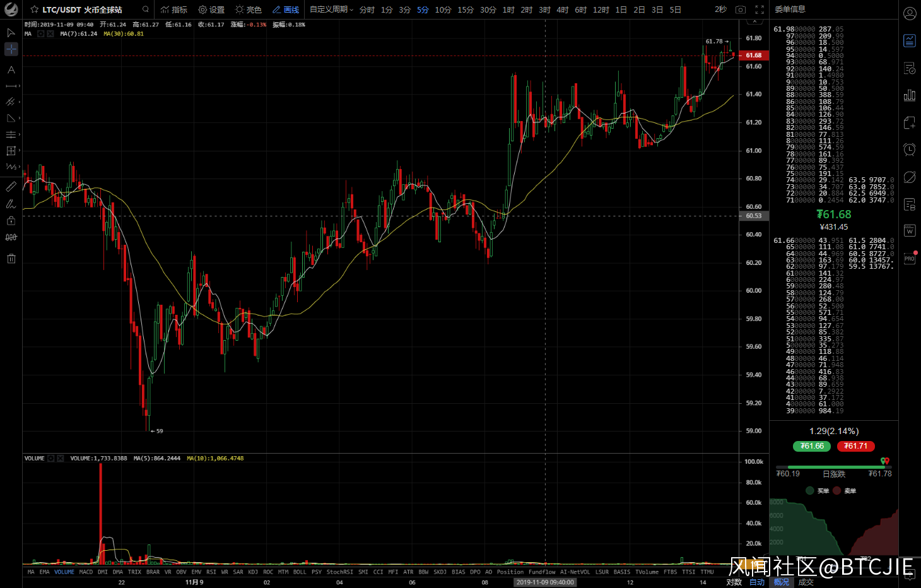Toggle buy orders 买单 in depth chart
The width and height of the screenshot is (921, 588).
[818, 491]
